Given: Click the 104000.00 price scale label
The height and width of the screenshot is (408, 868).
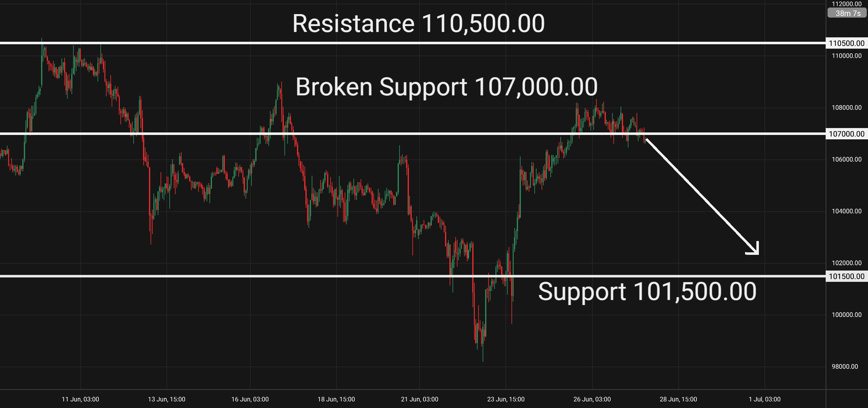Looking at the screenshot, I should (846, 211).
